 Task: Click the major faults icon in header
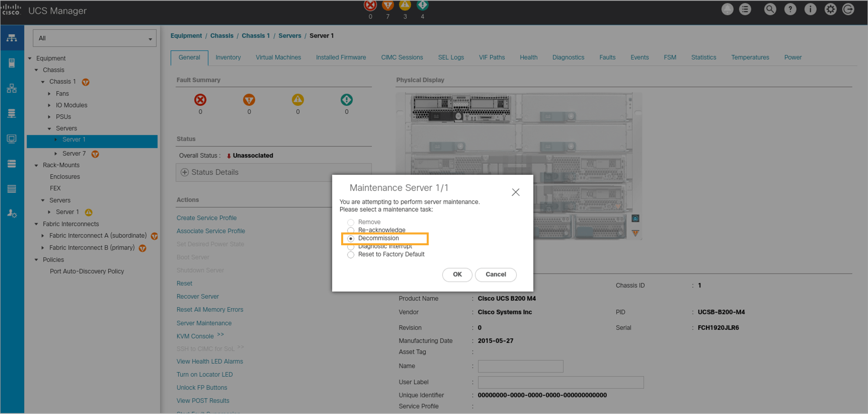[x=387, y=5]
